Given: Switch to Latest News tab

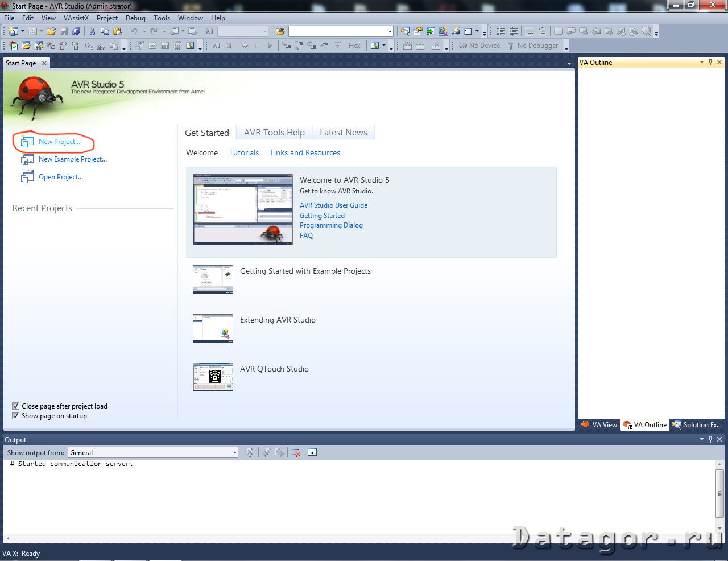Looking at the screenshot, I should (344, 132).
